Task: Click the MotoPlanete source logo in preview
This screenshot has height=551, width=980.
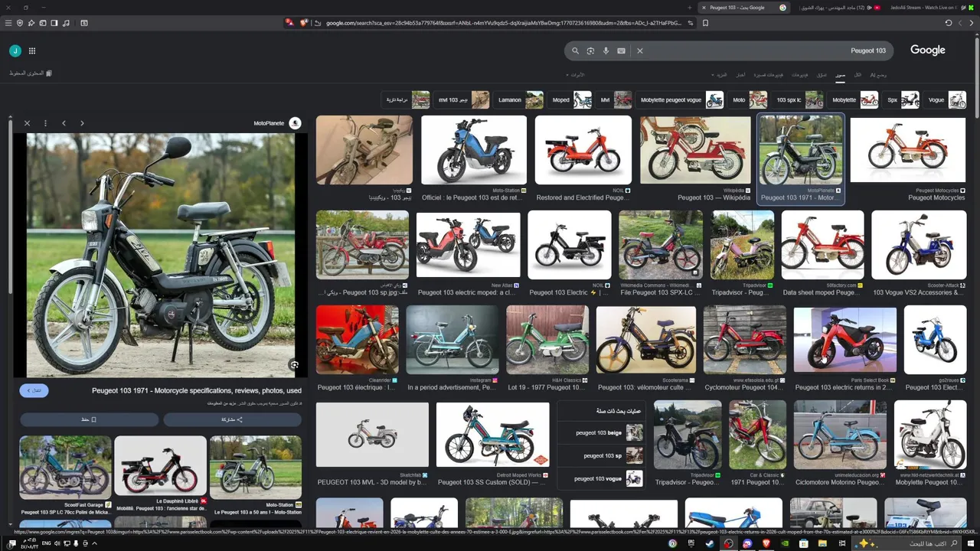Action: (295, 123)
